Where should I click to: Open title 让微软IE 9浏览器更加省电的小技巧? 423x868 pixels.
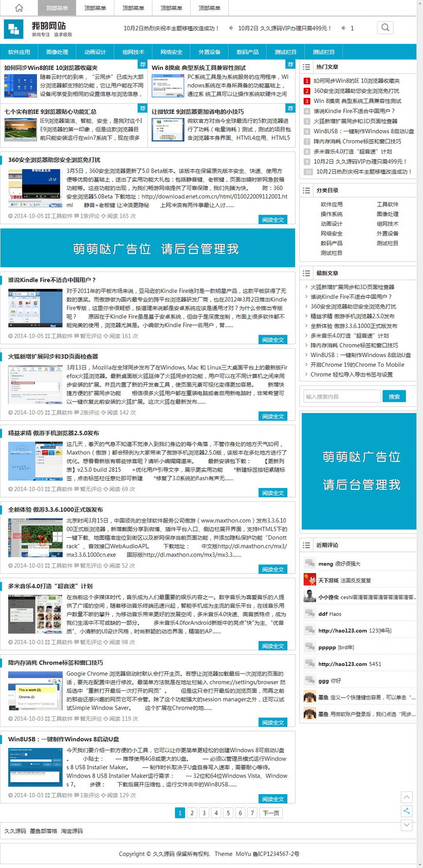(x=198, y=112)
